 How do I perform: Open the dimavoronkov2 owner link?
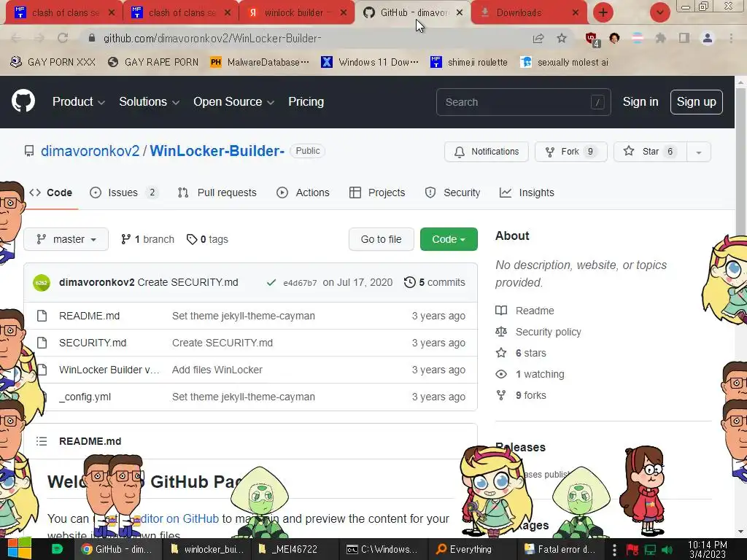pyautogui.click(x=90, y=151)
